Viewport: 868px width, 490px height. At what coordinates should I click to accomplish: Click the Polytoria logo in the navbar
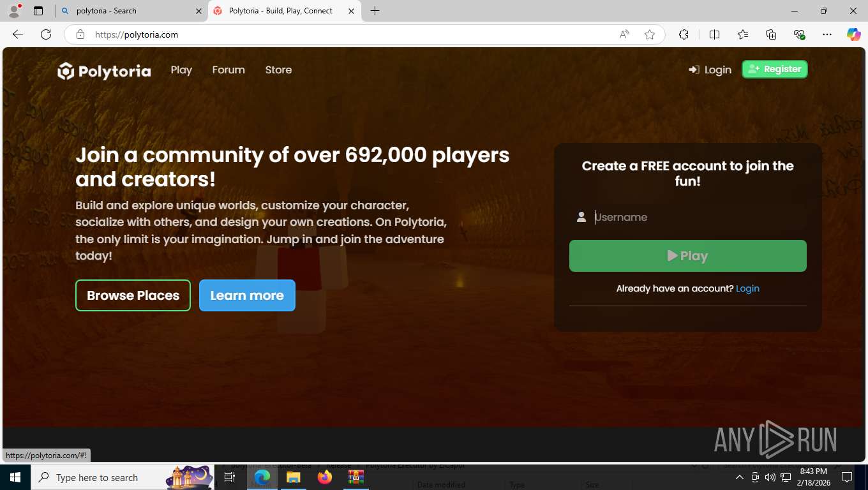tap(104, 71)
